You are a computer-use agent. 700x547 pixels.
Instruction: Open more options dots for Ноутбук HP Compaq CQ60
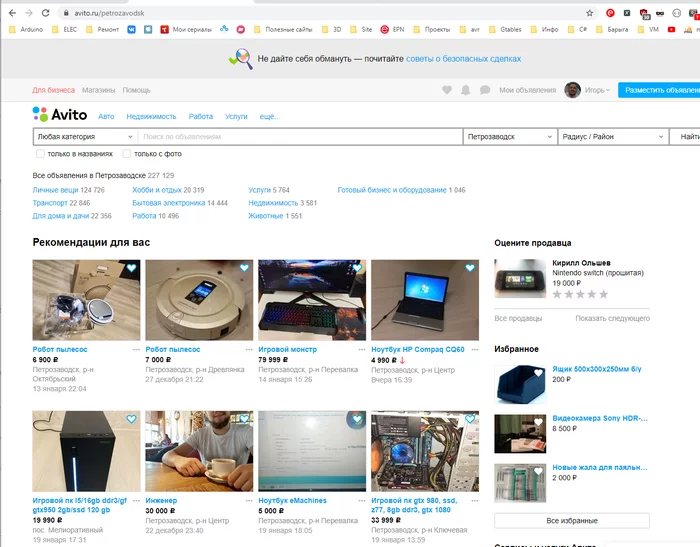click(475, 350)
